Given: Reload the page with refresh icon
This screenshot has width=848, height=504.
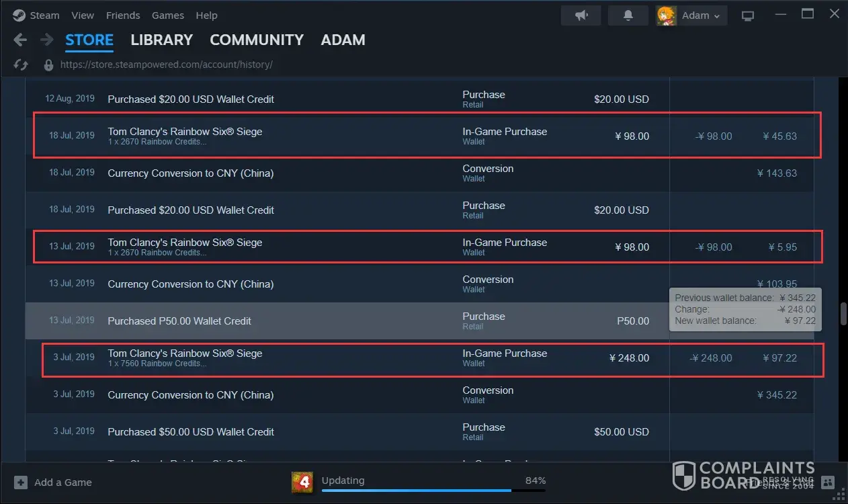Looking at the screenshot, I should click(x=21, y=65).
